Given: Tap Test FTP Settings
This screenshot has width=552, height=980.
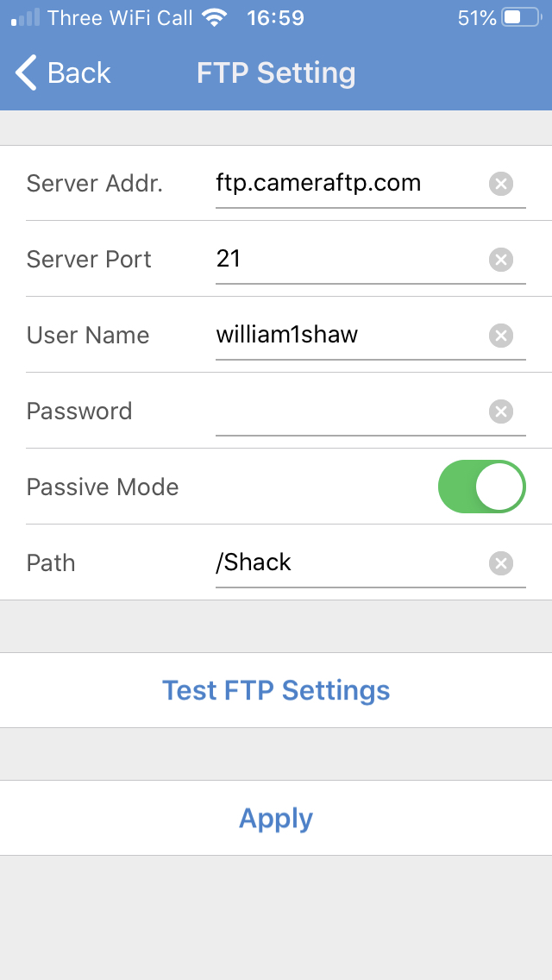Looking at the screenshot, I should tap(276, 690).
